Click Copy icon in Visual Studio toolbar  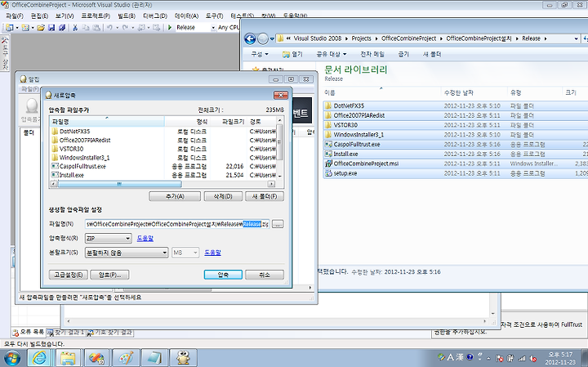tap(86, 28)
